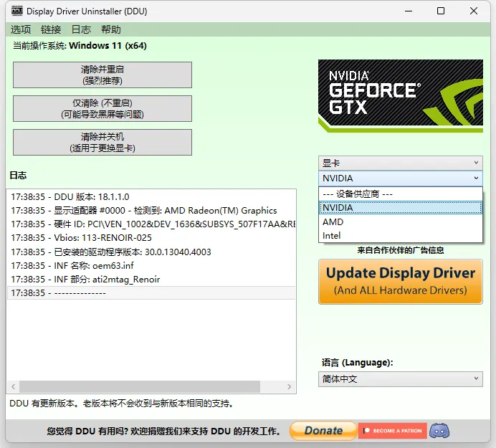This screenshot has height=448, width=496.
Task: Close the DDU window
Action: [x=474, y=11]
